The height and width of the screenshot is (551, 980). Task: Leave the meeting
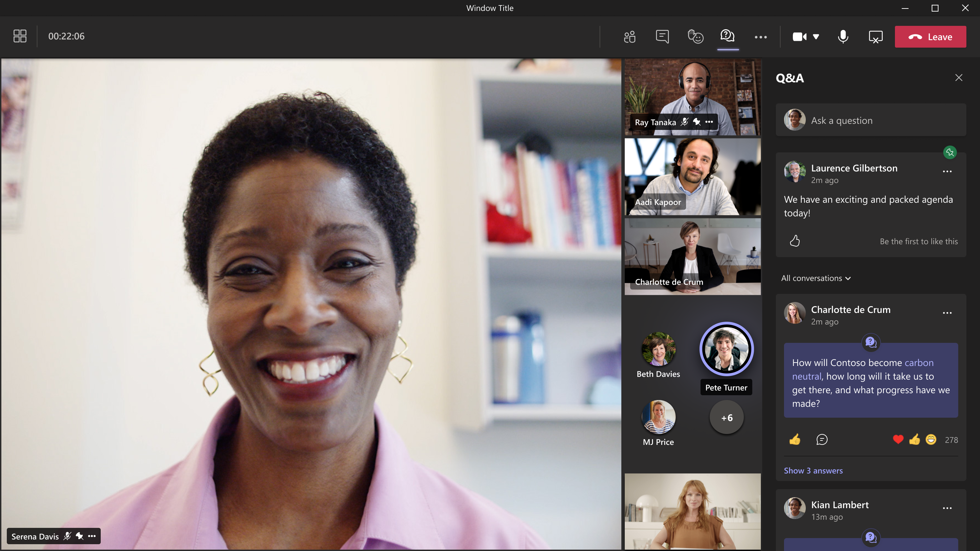tap(930, 37)
